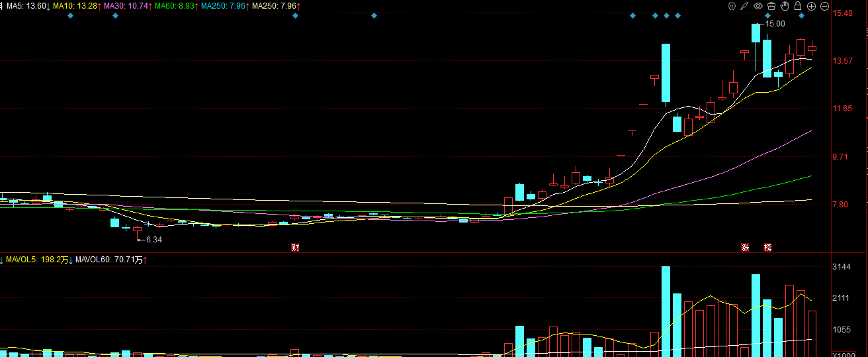Click the 财 financial report marker
This screenshot has height=357, width=868.
point(295,248)
